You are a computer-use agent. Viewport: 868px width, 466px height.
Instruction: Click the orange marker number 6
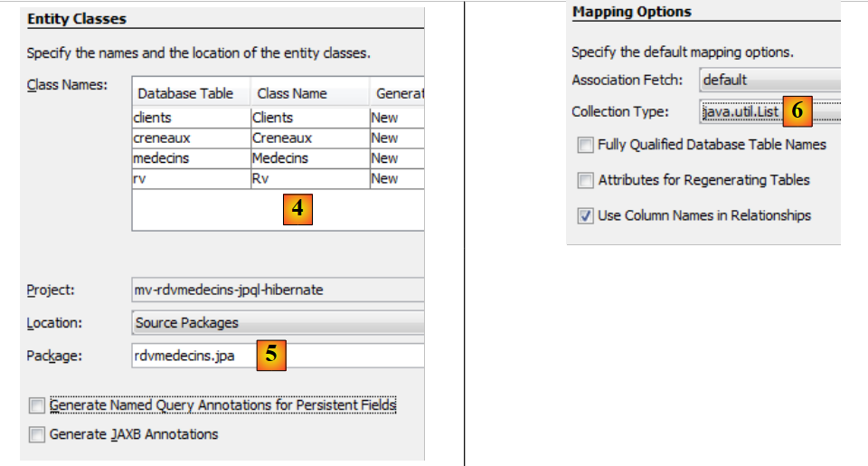click(797, 110)
